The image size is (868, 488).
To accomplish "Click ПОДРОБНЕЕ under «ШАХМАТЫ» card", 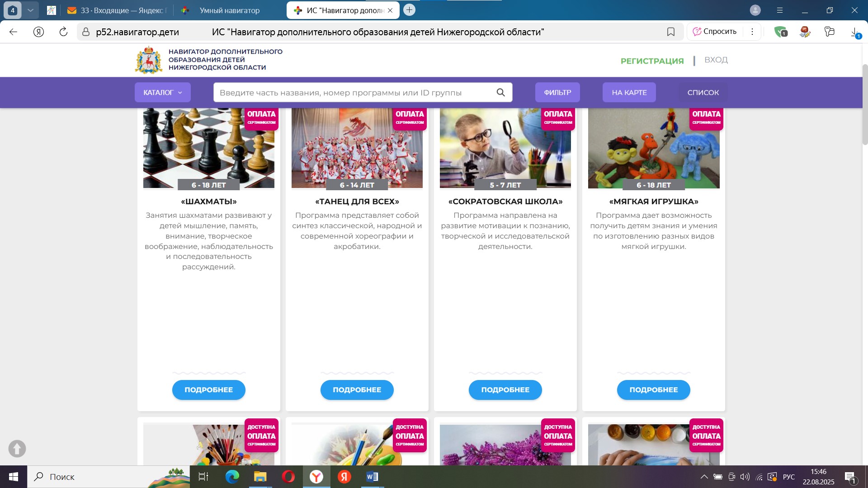I will click(208, 389).
